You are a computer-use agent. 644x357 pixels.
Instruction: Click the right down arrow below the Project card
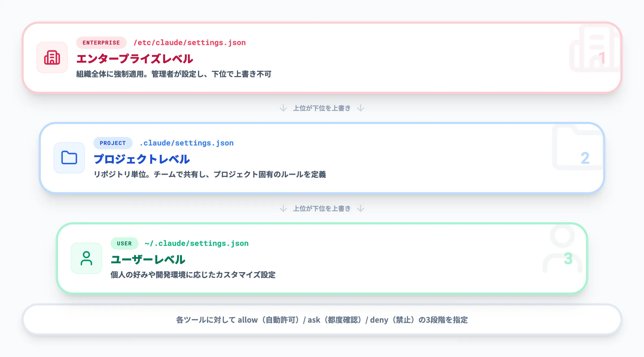pos(361,208)
